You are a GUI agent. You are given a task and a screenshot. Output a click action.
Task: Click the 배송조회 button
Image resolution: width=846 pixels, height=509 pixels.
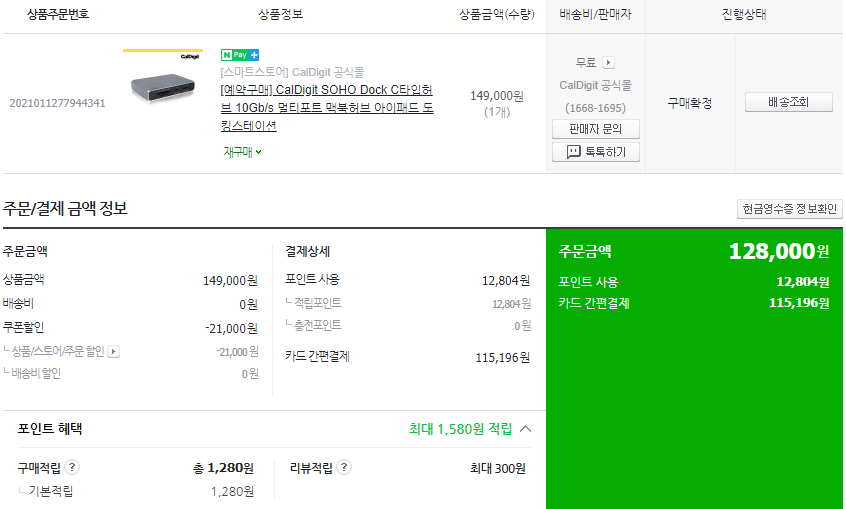point(789,102)
